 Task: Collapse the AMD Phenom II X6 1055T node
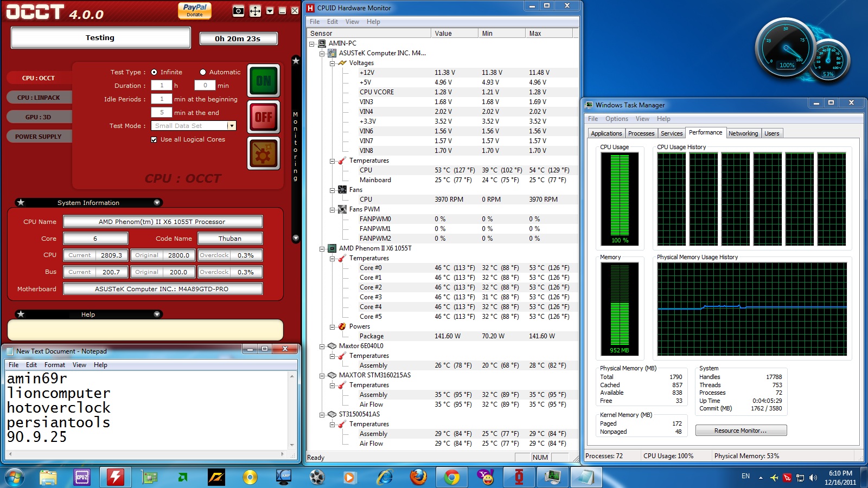pos(322,248)
